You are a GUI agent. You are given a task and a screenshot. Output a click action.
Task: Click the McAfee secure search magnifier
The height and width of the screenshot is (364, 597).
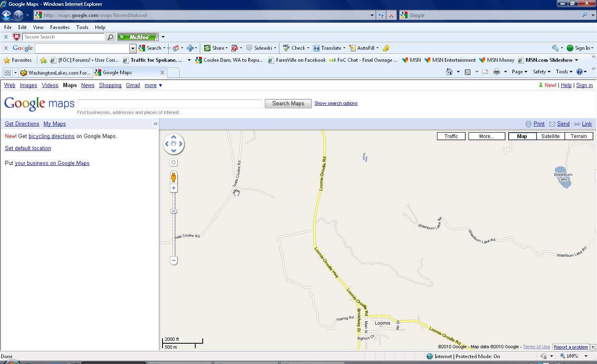pos(110,37)
